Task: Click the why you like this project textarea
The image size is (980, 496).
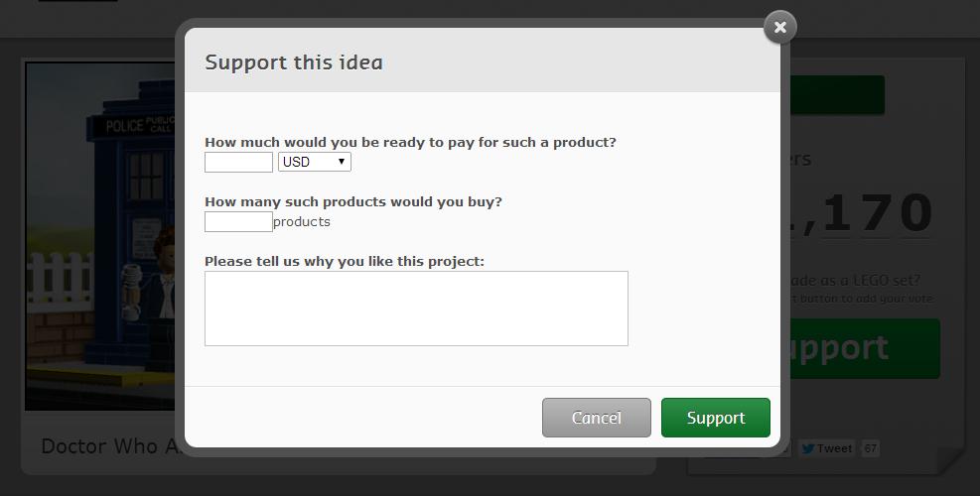Action: (x=416, y=309)
